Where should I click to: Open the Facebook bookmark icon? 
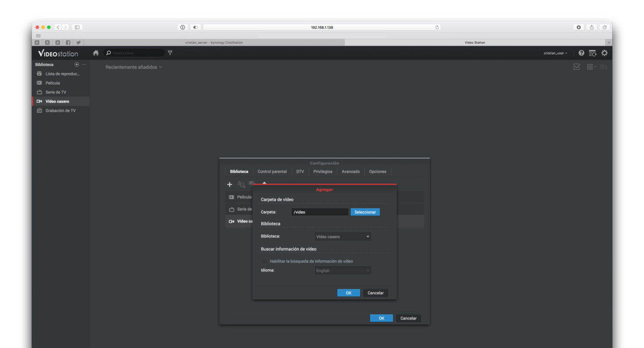[68, 43]
